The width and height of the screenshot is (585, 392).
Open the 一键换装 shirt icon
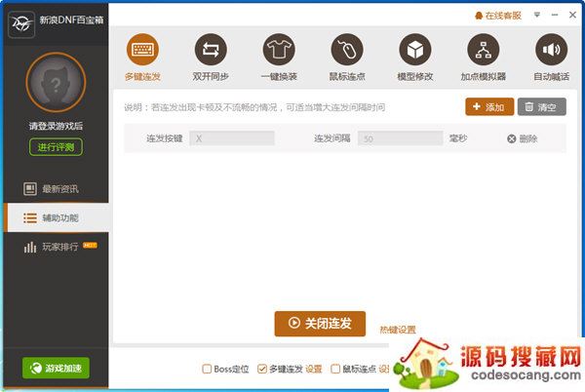[x=279, y=49]
